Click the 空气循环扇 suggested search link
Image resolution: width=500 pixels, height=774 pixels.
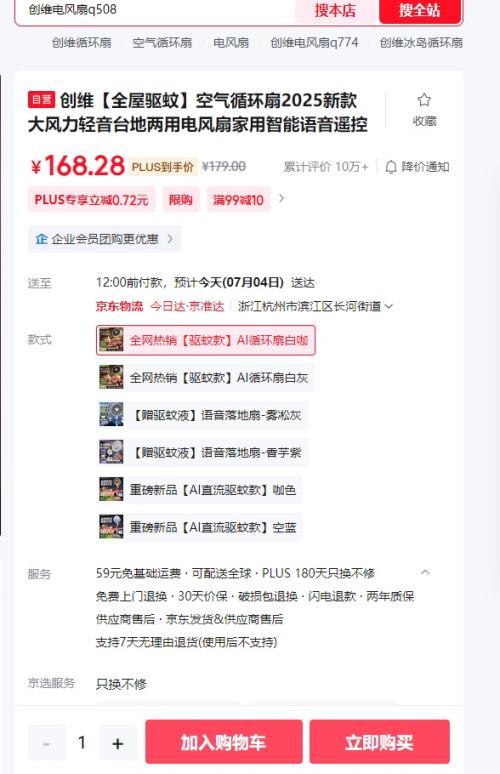(162, 42)
